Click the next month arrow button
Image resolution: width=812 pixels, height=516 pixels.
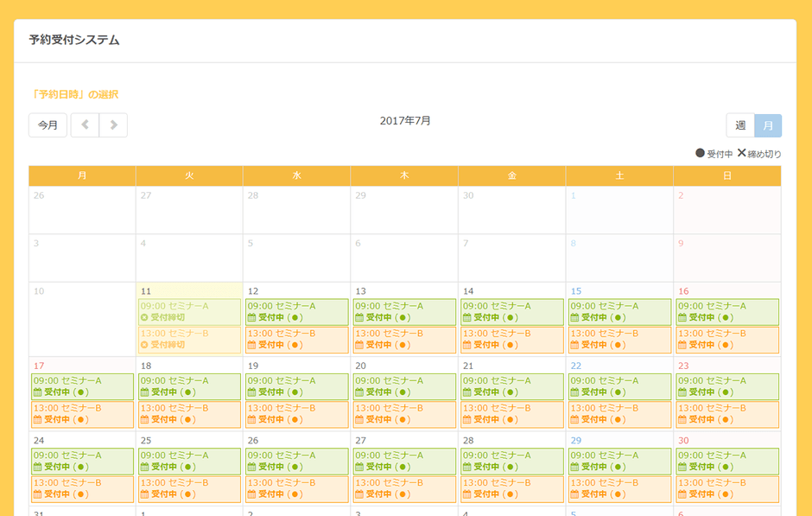pos(113,125)
